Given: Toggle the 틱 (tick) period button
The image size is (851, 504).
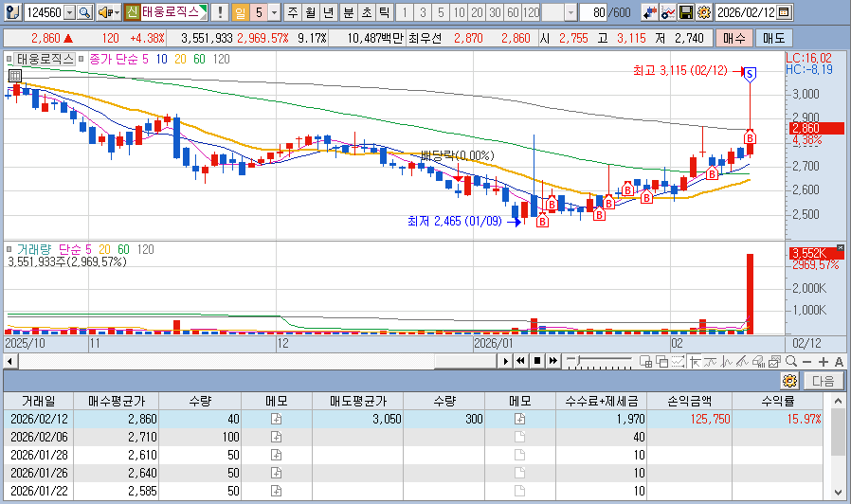Looking at the screenshot, I should click(x=384, y=12).
